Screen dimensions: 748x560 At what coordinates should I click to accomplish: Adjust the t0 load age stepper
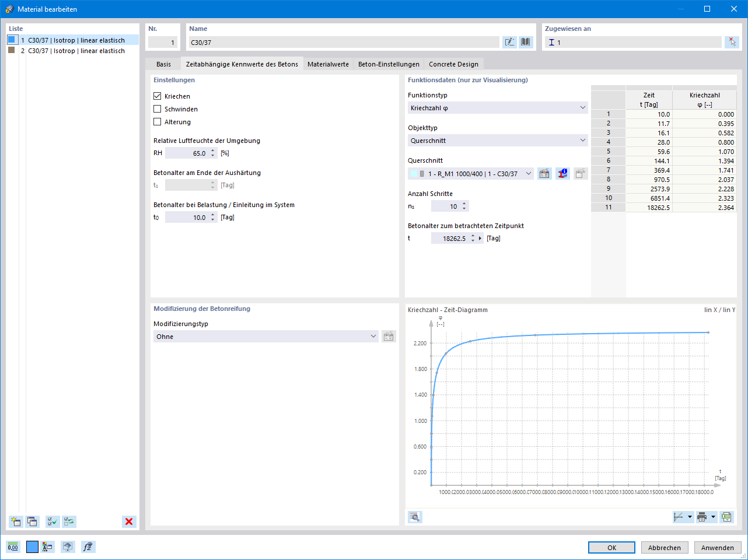pyautogui.click(x=213, y=217)
